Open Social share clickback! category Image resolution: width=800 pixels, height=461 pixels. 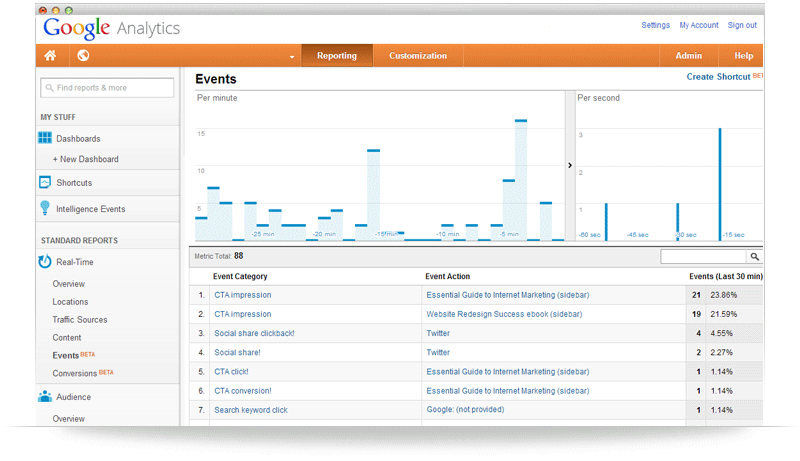coord(254,334)
